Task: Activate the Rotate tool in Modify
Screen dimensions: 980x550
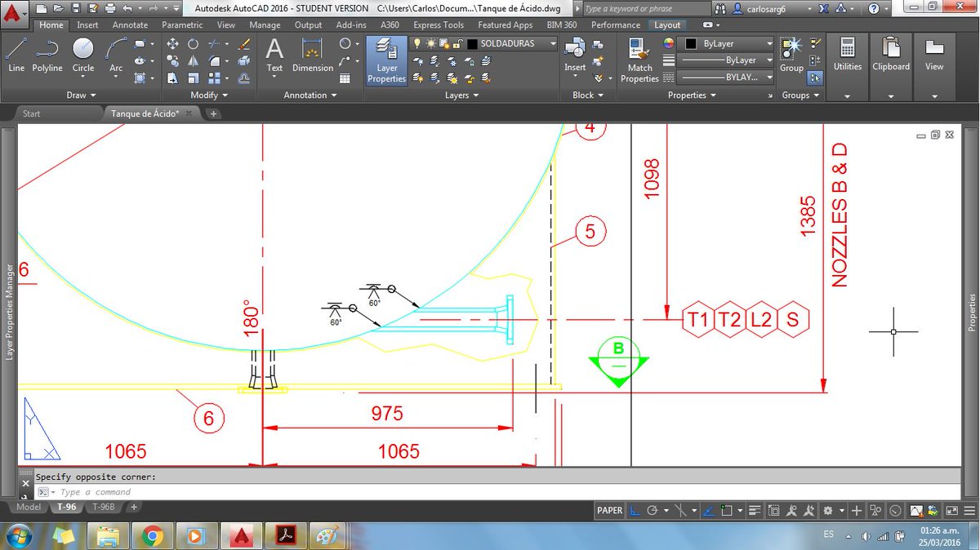Action: point(194,44)
